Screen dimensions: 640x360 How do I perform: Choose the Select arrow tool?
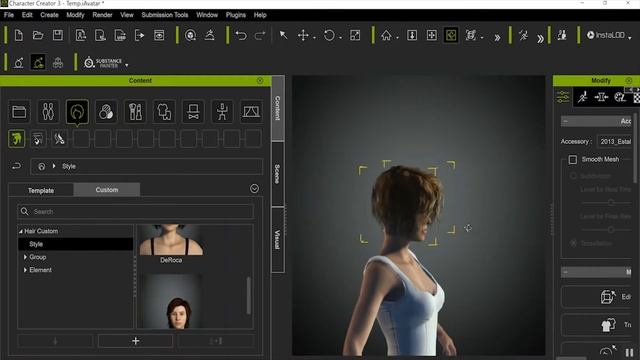[283, 36]
